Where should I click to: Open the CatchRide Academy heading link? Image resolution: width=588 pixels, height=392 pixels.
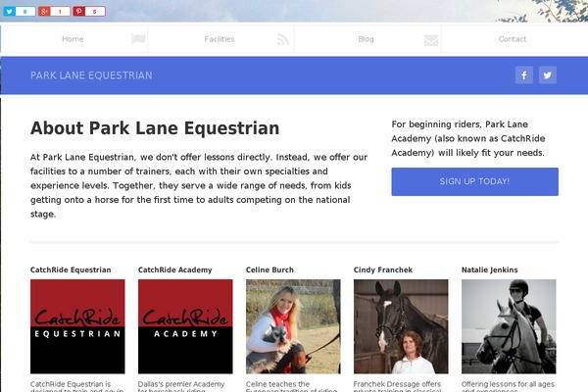[175, 269]
